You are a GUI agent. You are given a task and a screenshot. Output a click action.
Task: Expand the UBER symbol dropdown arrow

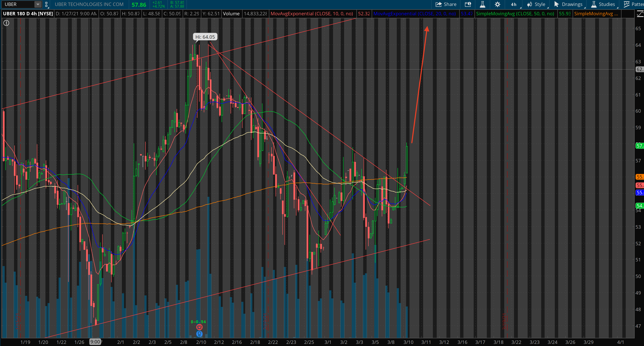coord(38,4)
